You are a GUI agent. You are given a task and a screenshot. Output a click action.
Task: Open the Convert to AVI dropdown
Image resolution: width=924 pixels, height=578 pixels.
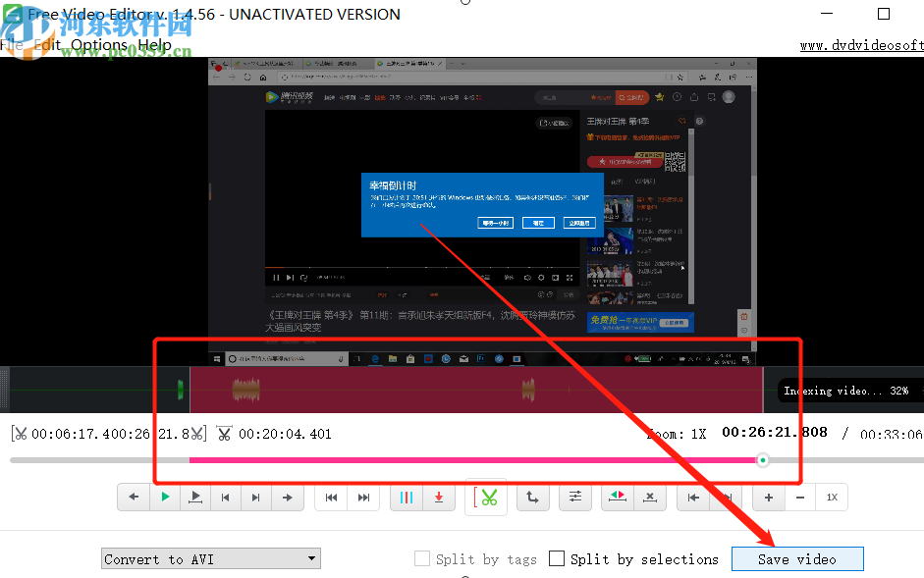coord(210,558)
